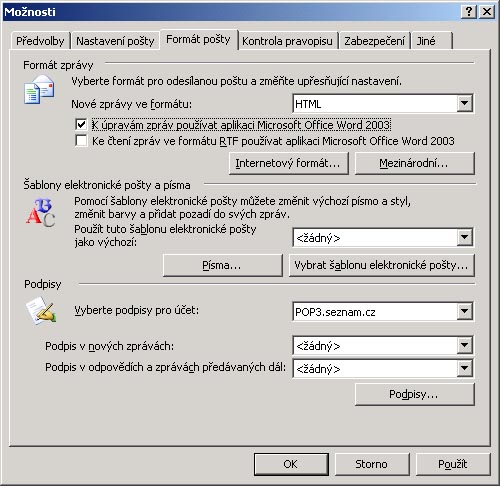The image size is (500, 486).
Task: Click the Mezinárodní button
Action: pos(414,163)
